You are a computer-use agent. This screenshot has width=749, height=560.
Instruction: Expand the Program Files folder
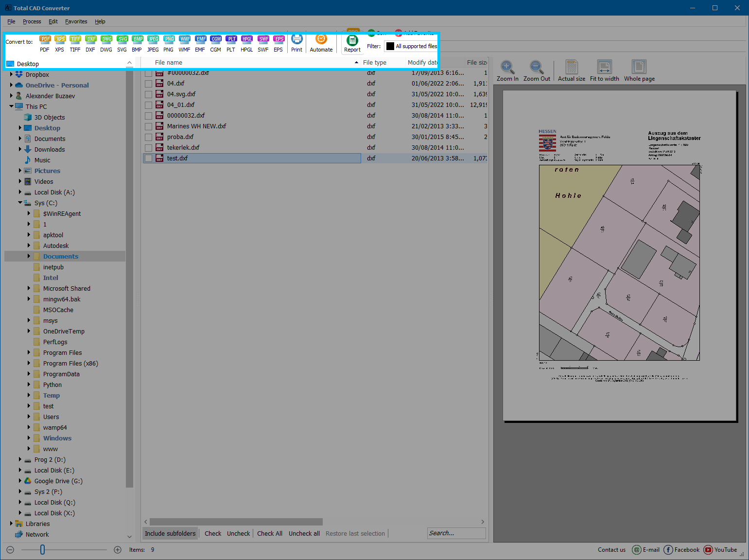tap(29, 352)
